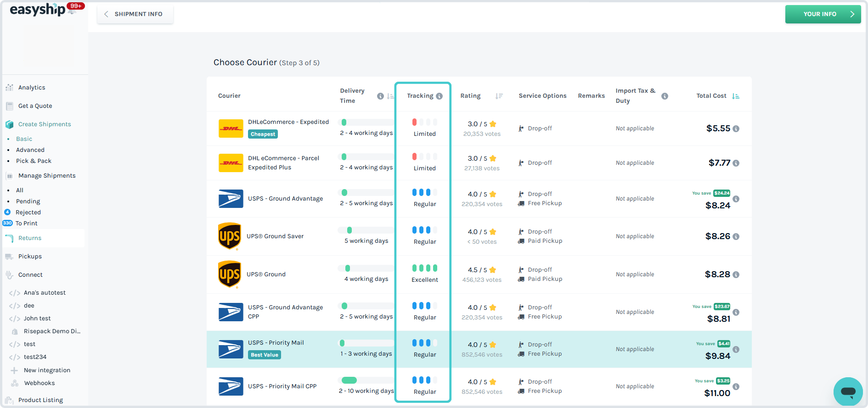Open Analytics in the sidebar
This screenshot has height=408, width=868.
tap(32, 88)
